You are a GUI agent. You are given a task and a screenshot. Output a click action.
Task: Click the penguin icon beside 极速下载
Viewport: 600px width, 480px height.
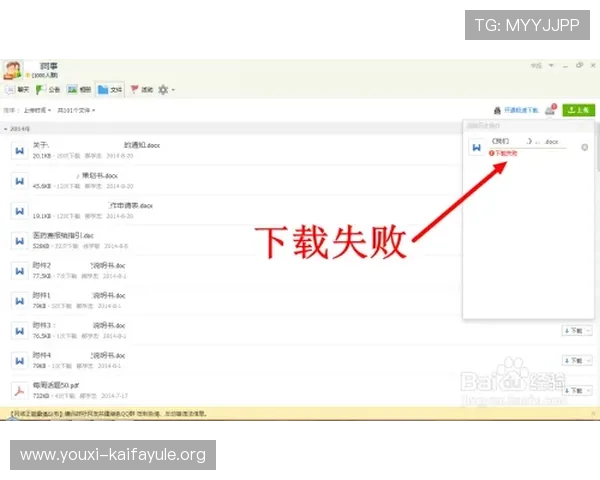click(x=497, y=111)
